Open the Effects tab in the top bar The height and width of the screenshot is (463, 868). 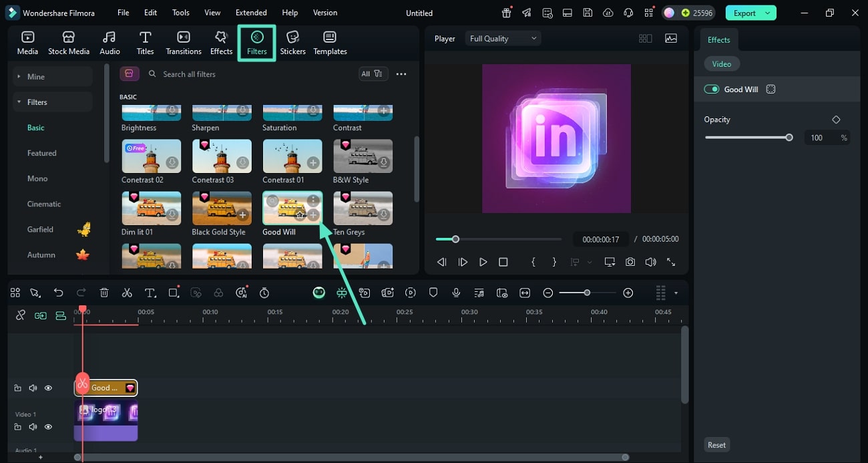point(221,43)
